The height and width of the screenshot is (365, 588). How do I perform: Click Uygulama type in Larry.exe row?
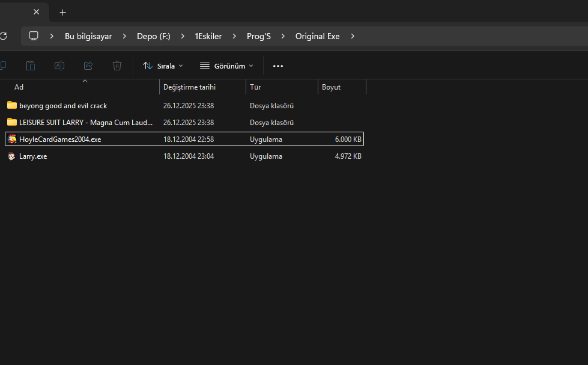pyautogui.click(x=266, y=156)
